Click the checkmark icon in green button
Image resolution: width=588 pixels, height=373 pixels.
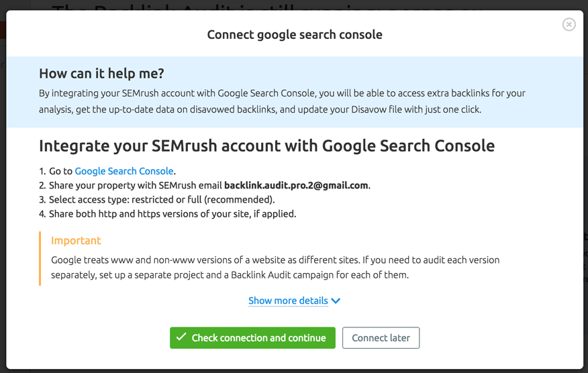181,337
